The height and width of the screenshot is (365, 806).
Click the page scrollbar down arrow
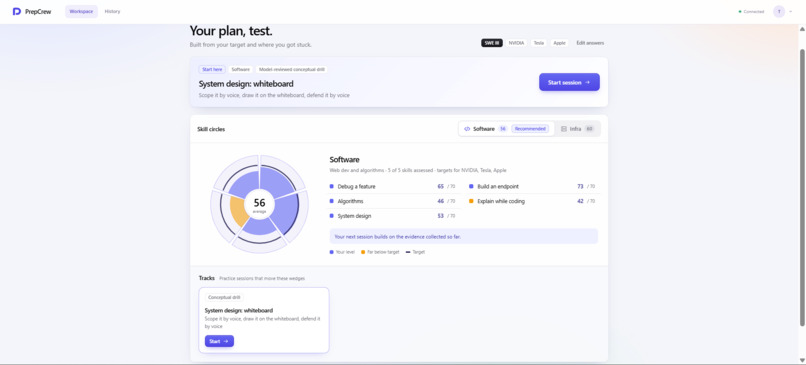click(x=802, y=360)
